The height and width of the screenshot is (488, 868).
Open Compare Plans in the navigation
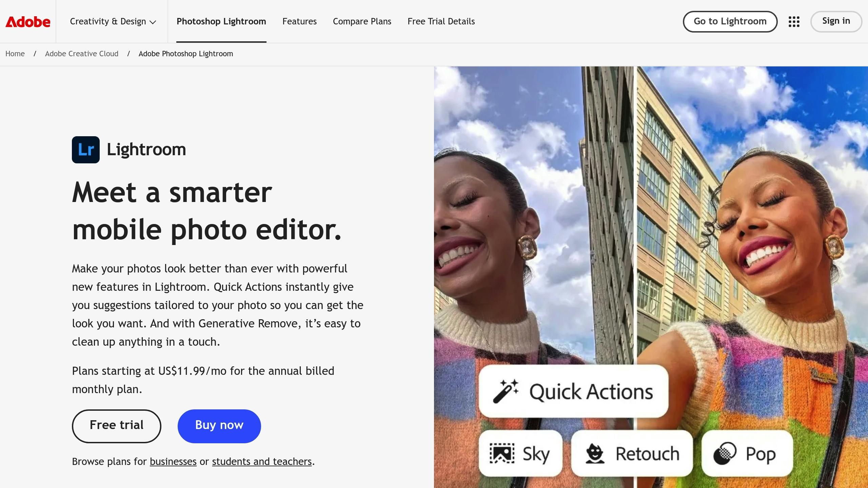(x=362, y=21)
